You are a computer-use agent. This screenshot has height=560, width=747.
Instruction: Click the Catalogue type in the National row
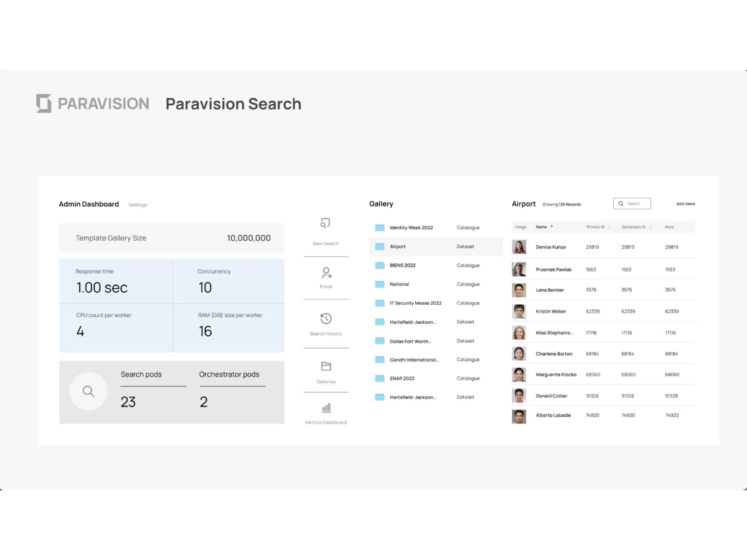(468, 284)
